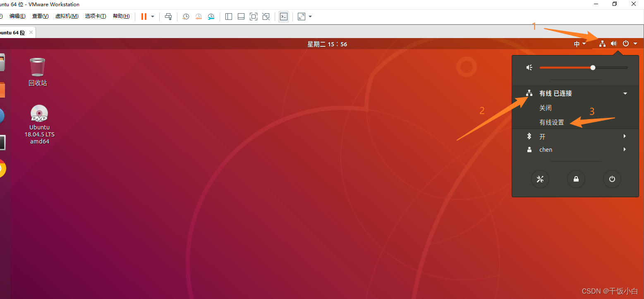Open the 查看(V) menu
The width and height of the screenshot is (644, 299).
pos(40,16)
